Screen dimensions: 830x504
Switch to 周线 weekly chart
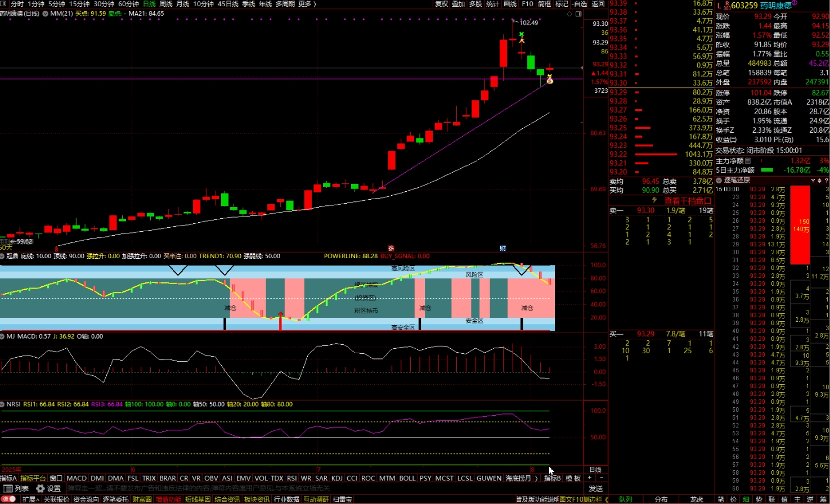(166, 4)
